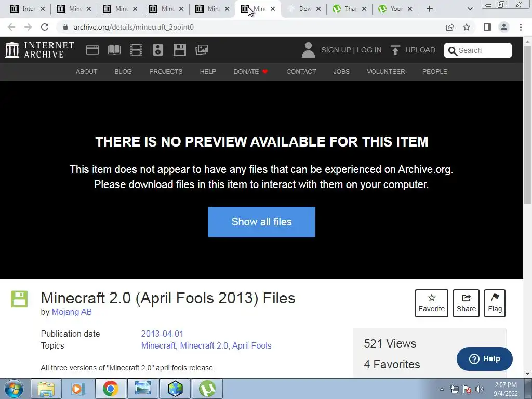Open the Internet Archive home logo

coord(39,50)
